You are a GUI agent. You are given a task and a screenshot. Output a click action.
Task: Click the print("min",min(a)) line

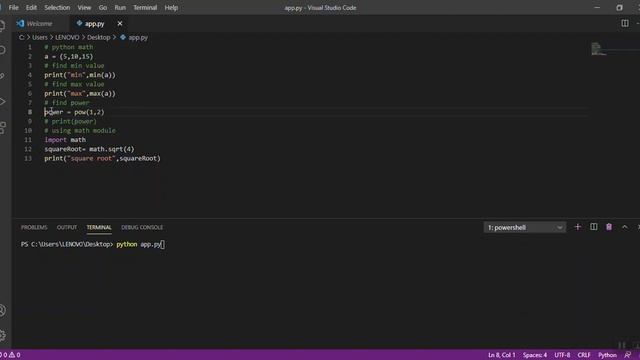click(x=80, y=75)
